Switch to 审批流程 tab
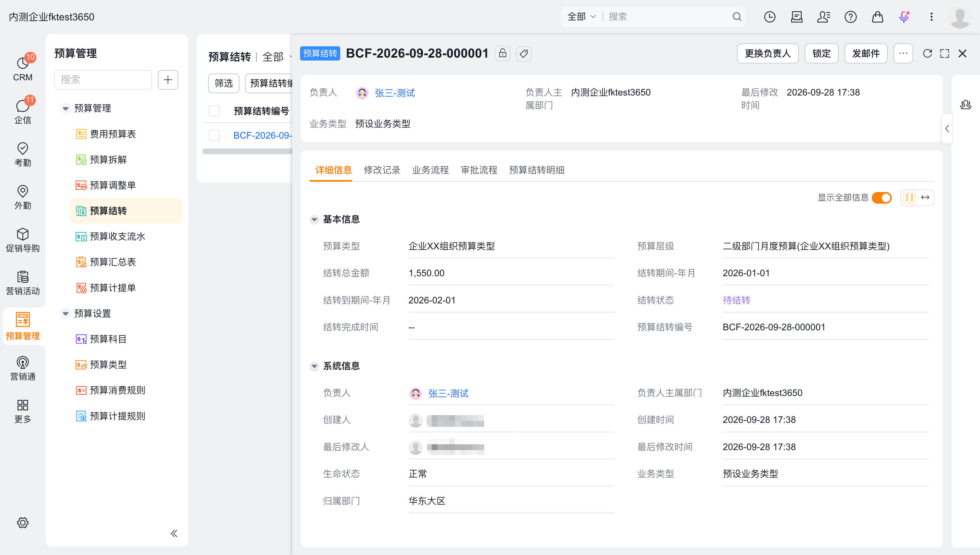 coord(479,170)
